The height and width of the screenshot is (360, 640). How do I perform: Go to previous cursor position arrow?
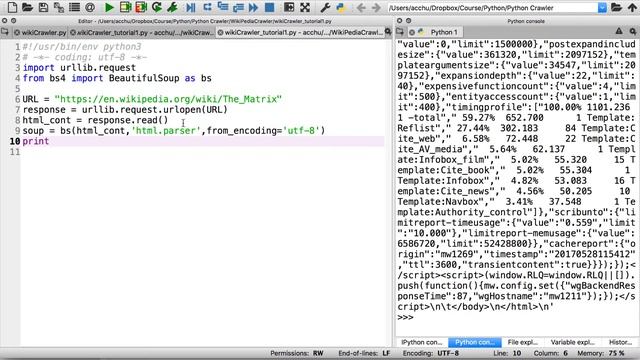[x=361, y=7]
